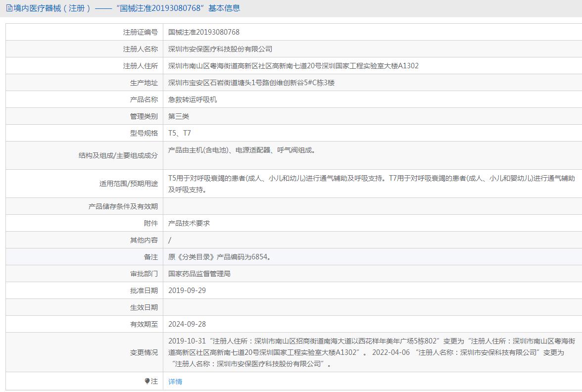Click the 批准日期 label

point(144,291)
